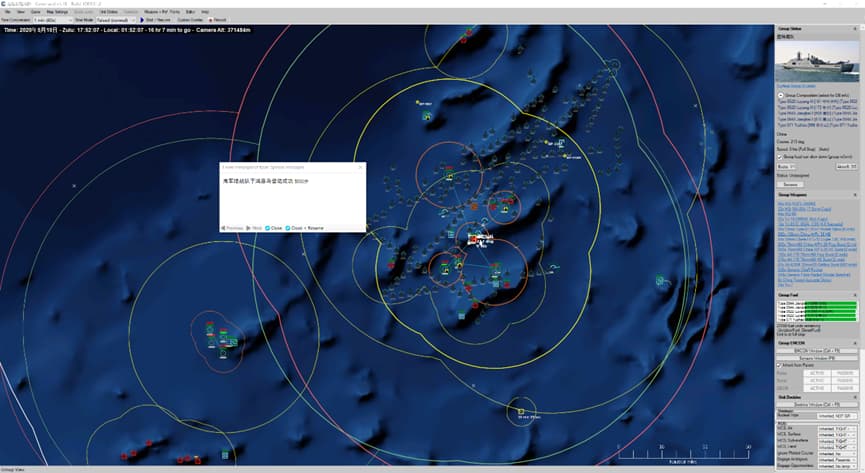Select the yellow unit inside the northern red circle

(x=450, y=177)
